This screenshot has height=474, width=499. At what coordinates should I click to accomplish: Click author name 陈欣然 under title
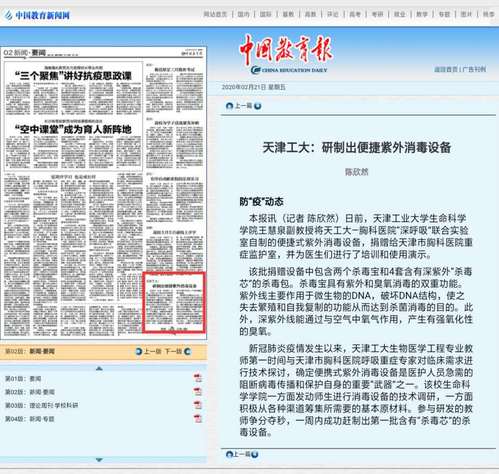click(357, 172)
